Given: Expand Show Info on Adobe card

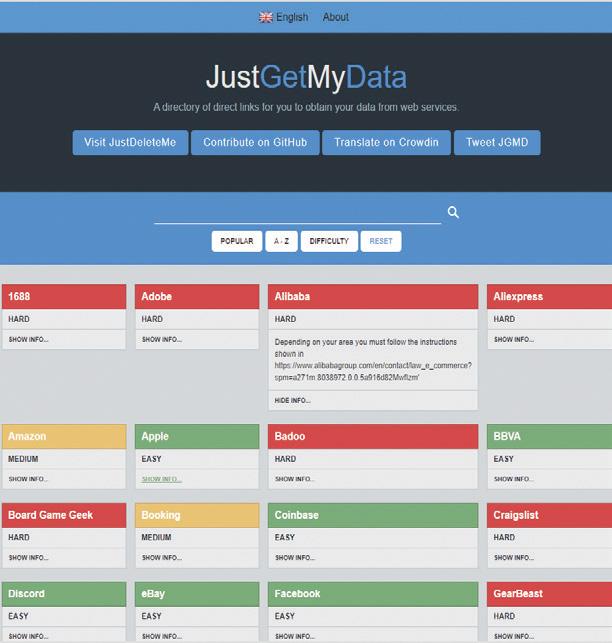Looking at the screenshot, I should coord(162,340).
